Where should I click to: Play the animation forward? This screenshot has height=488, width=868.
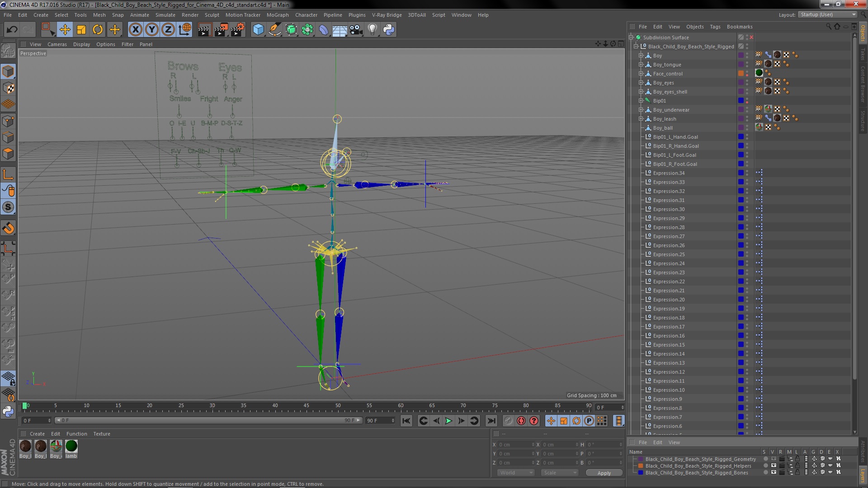point(448,421)
